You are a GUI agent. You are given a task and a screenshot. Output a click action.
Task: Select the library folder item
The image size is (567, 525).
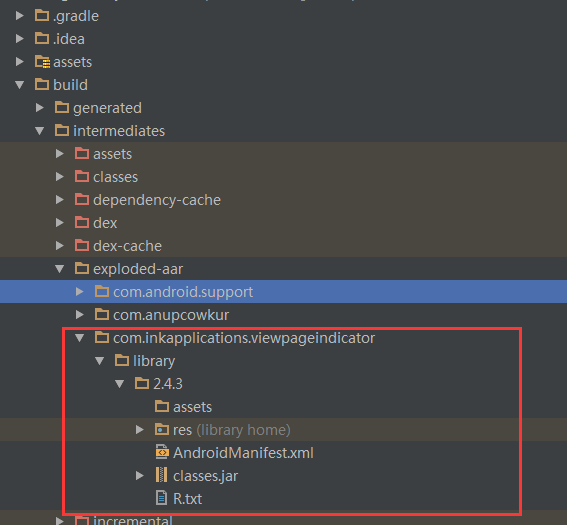coord(154,361)
